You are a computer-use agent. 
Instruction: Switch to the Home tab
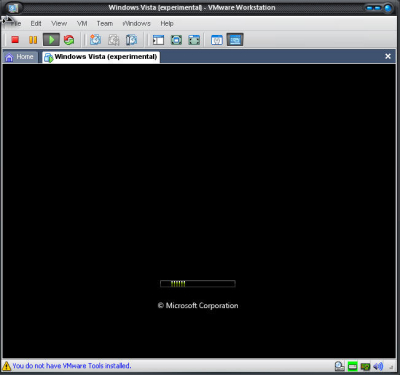20,57
